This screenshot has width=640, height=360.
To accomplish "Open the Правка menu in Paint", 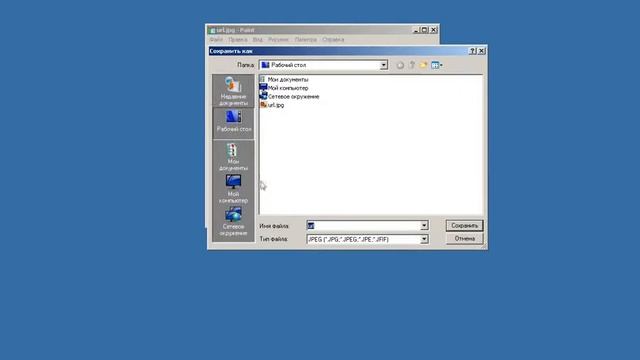I will point(238,40).
